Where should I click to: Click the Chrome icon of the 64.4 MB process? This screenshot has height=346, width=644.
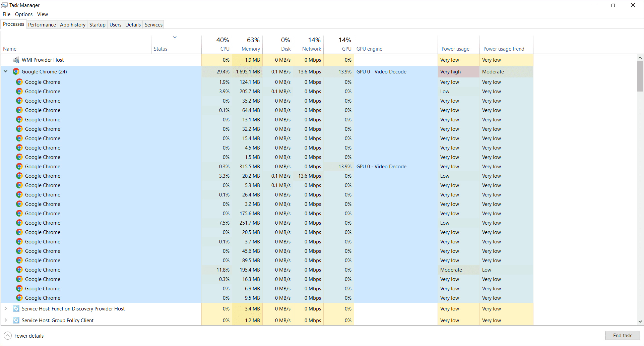(19, 110)
